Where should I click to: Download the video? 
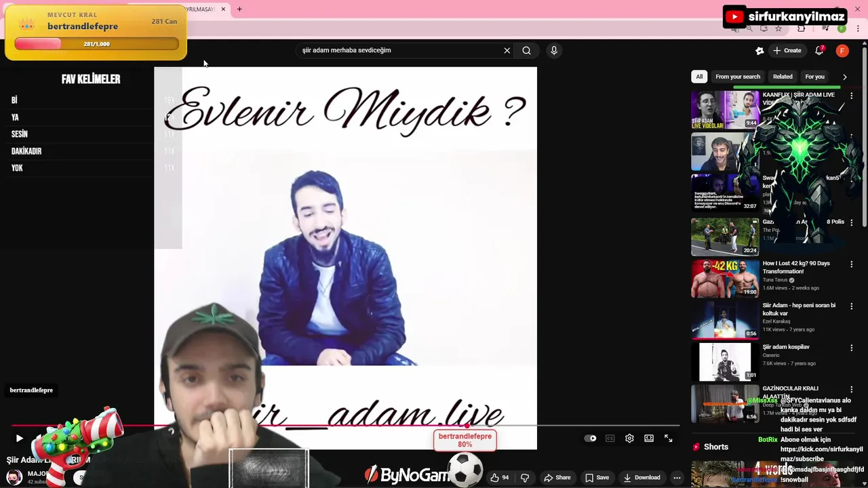click(x=642, y=478)
